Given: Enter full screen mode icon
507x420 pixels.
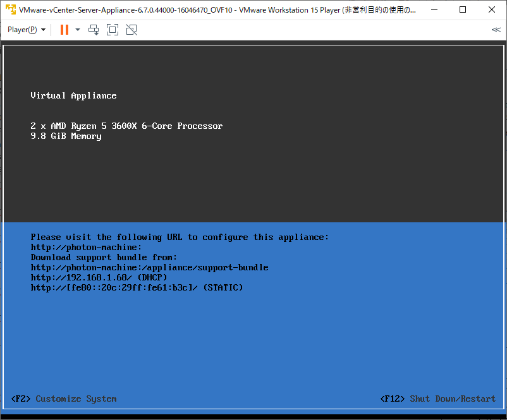Looking at the screenshot, I should click(x=113, y=30).
